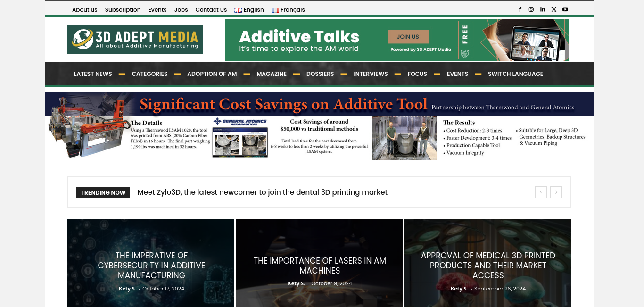The height and width of the screenshot is (307, 644).
Task: Open the Focus menu
Action: coord(417,74)
